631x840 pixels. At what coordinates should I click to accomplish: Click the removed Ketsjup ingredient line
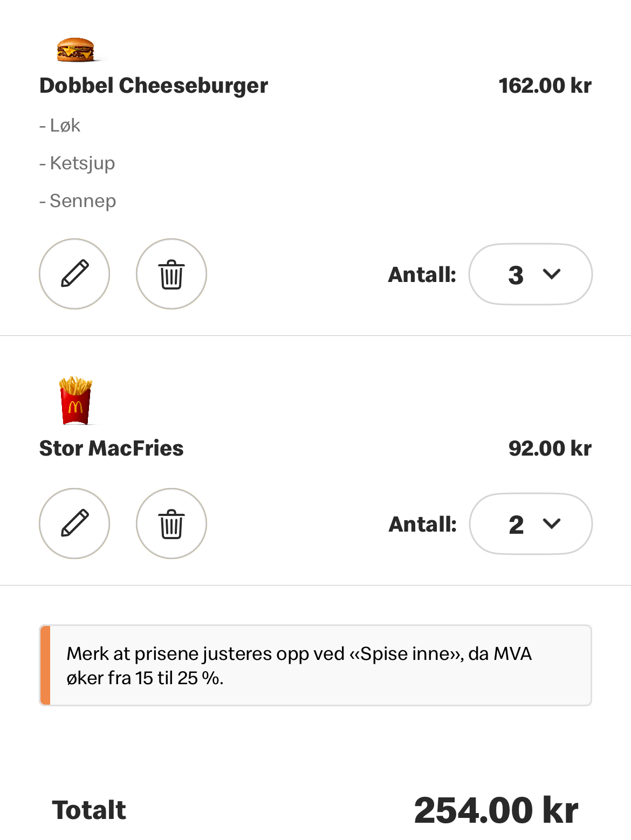77,163
